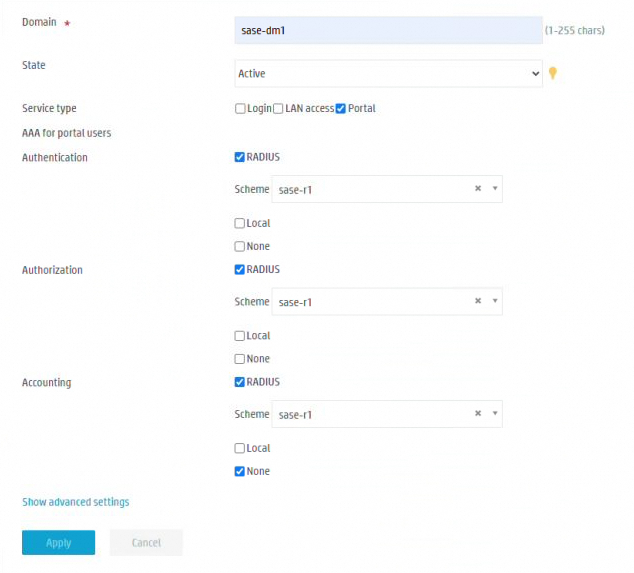
Task: Click the Authorization scheme value sase-r1
Action: (295, 302)
